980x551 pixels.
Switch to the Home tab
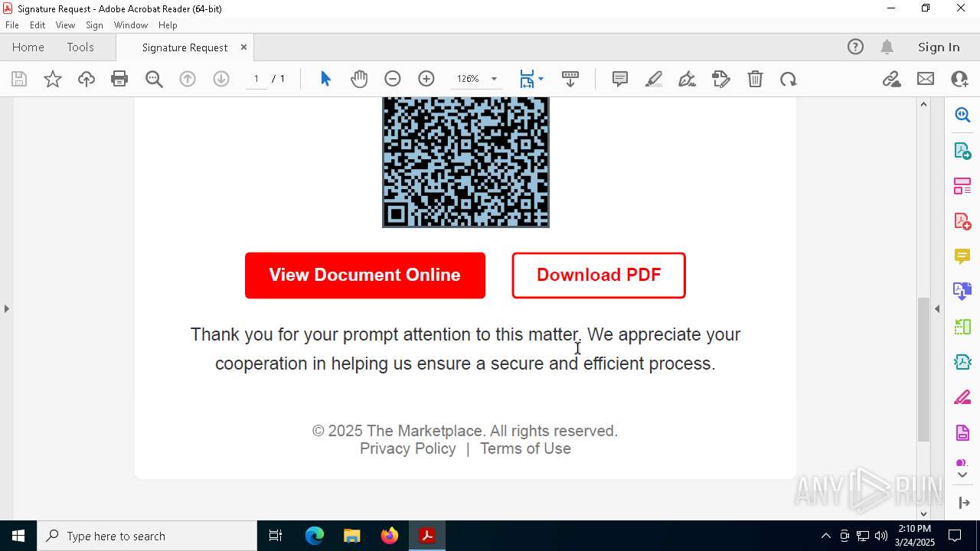tap(28, 47)
